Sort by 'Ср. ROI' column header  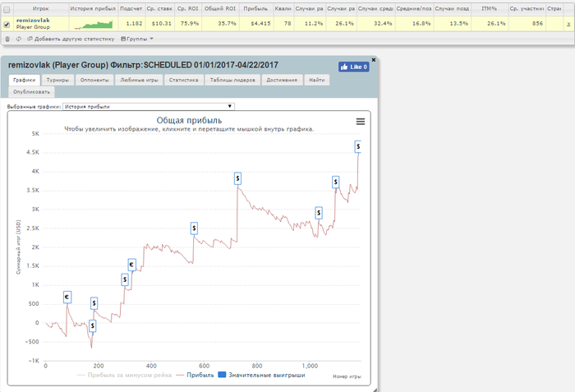click(x=188, y=8)
